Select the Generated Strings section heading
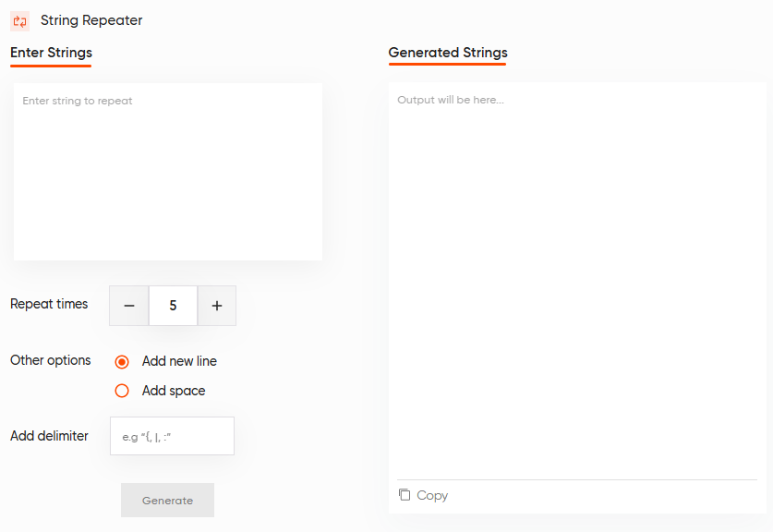Screen dimensions: 773x532 (447, 53)
